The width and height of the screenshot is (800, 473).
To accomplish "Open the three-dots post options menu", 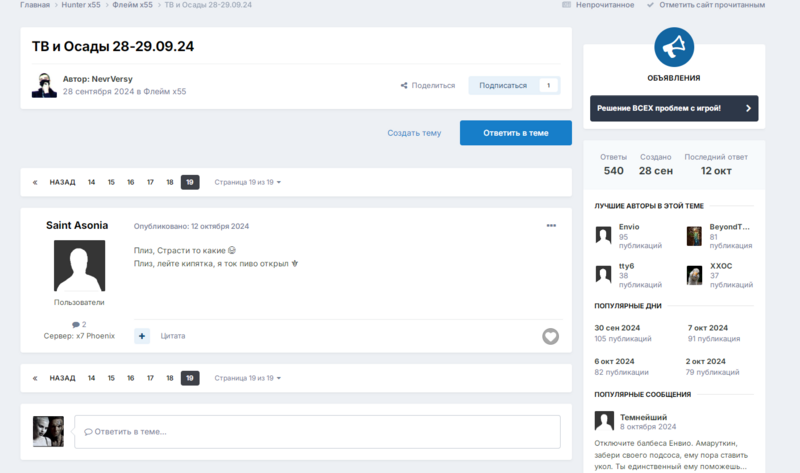I will tap(551, 226).
